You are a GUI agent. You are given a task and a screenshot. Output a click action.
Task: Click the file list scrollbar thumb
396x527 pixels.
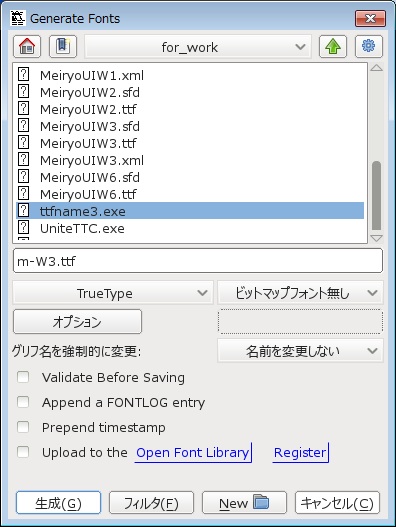coord(377,196)
